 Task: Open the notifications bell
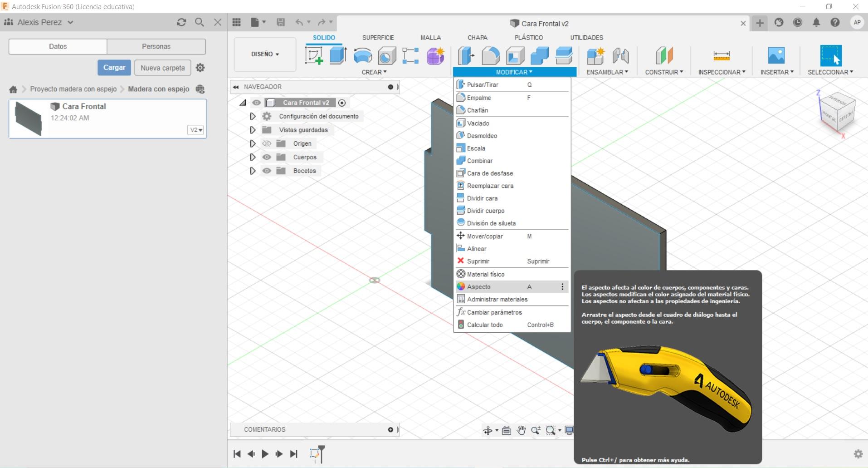(x=816, y=22)
